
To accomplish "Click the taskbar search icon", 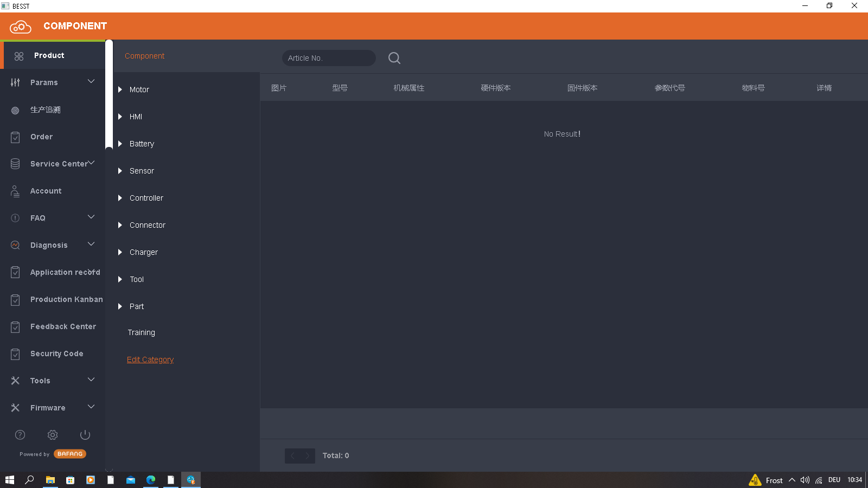I will coord(30,480).
